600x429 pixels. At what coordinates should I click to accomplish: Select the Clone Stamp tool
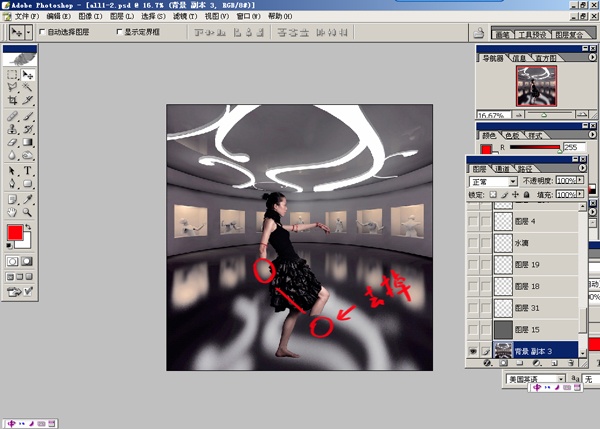coord(12,129)
